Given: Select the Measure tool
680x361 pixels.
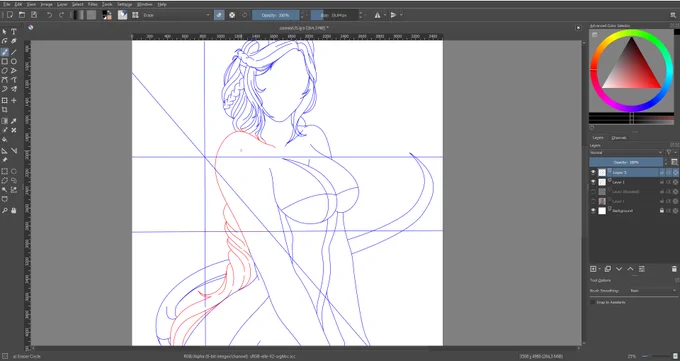Looking at the screenshot, I should click(x=14, y=151).
